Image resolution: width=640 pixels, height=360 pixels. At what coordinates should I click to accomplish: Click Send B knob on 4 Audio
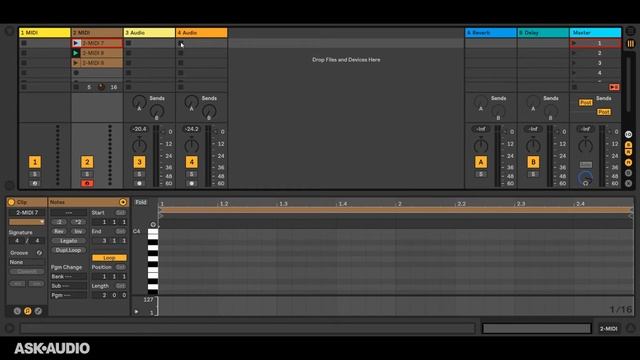coord(209,111)
